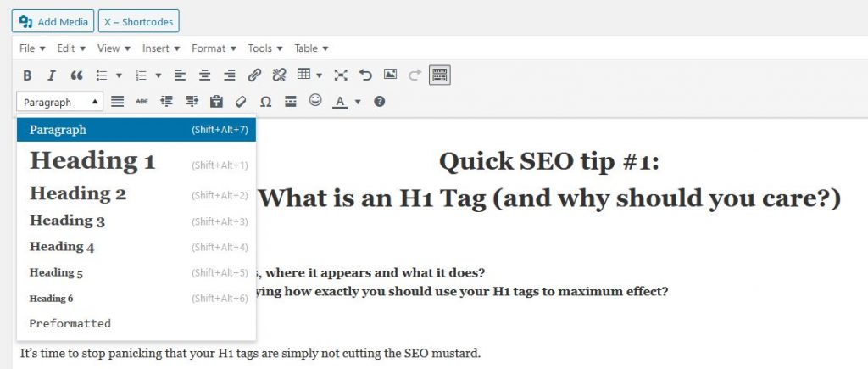Click the X – Shortcodes button

pyautogui.click(x=138, y=21)
